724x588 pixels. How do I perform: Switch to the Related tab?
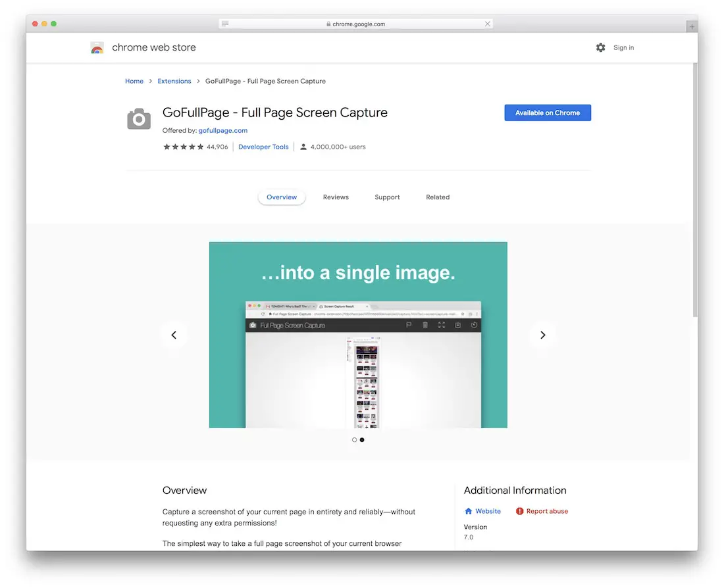[x=438, y=197]
